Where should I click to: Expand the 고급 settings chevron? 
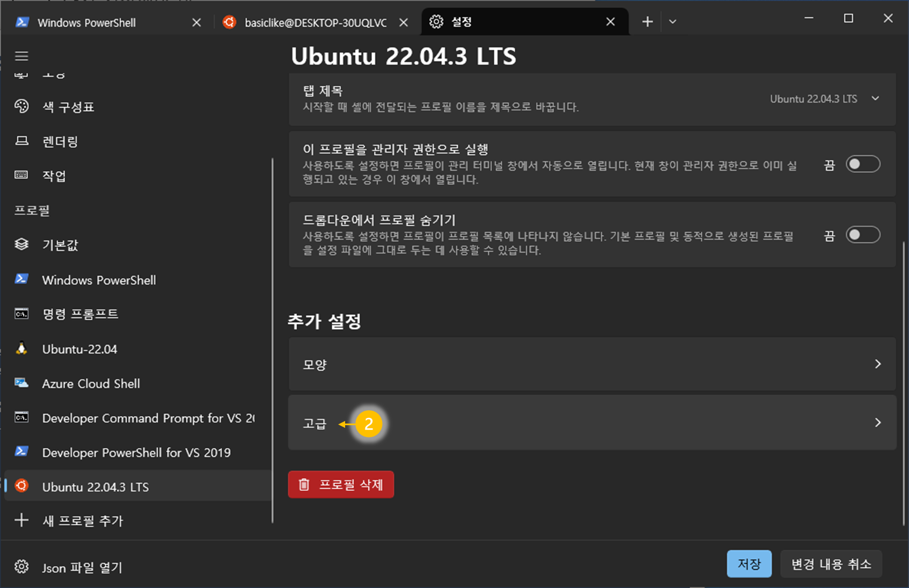click(x=878, y=422)
